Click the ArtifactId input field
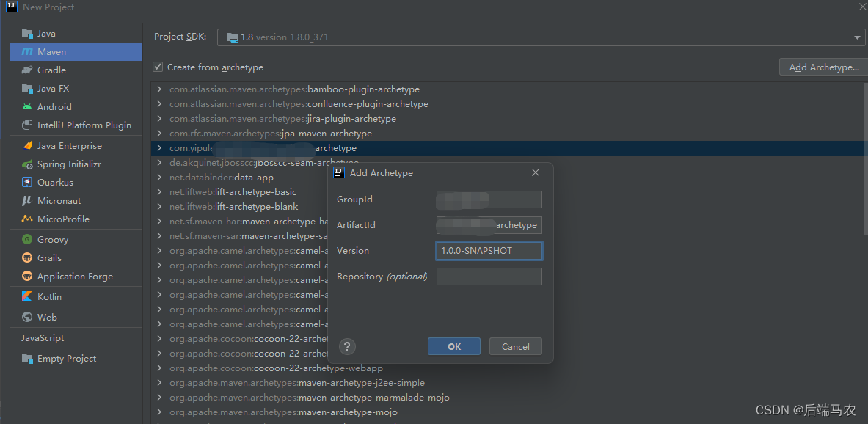 pyautogui.click(x=489, y=225)
